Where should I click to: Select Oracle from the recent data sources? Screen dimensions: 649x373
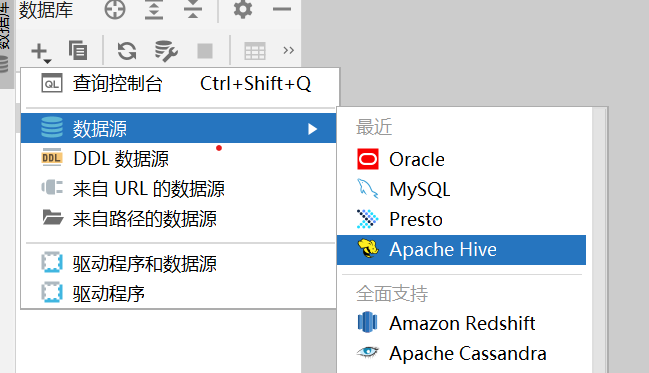click(x=461, y=159)
